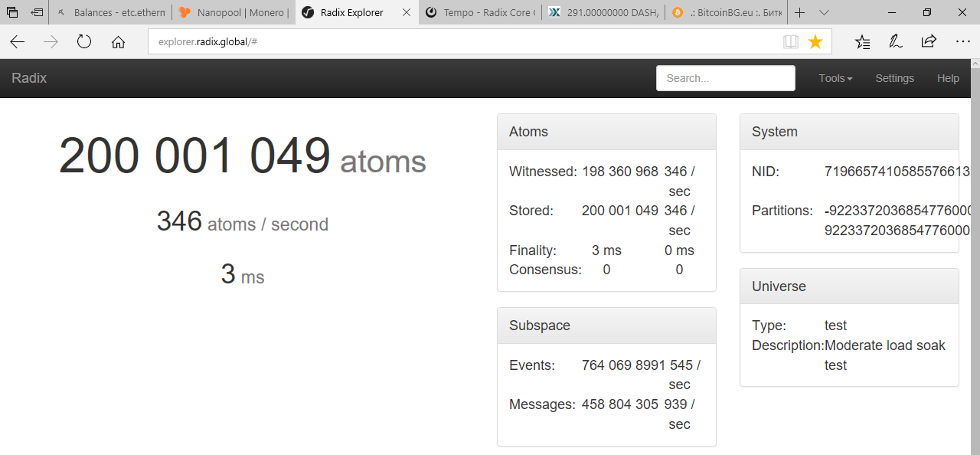Click the "Consensus:" label
The image size is (980, 455).
tap(545, 270)
